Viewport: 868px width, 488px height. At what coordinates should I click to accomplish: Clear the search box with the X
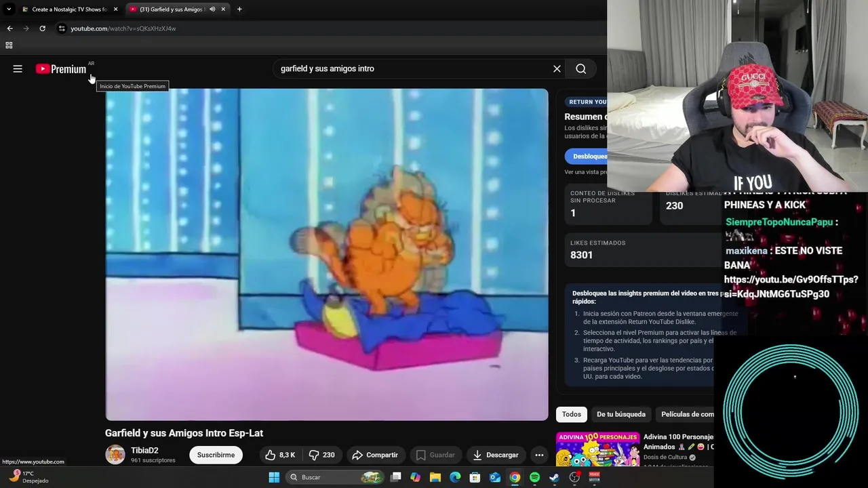557,68
